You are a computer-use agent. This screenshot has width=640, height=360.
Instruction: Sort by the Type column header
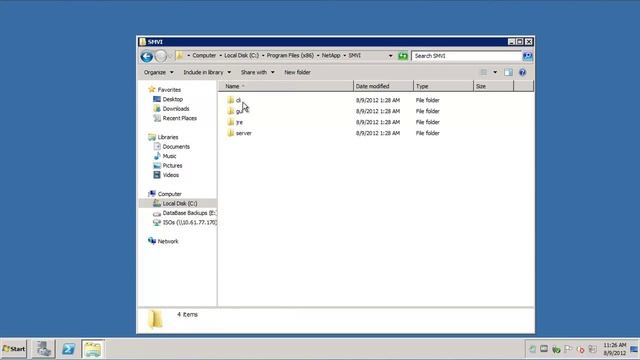443,86
